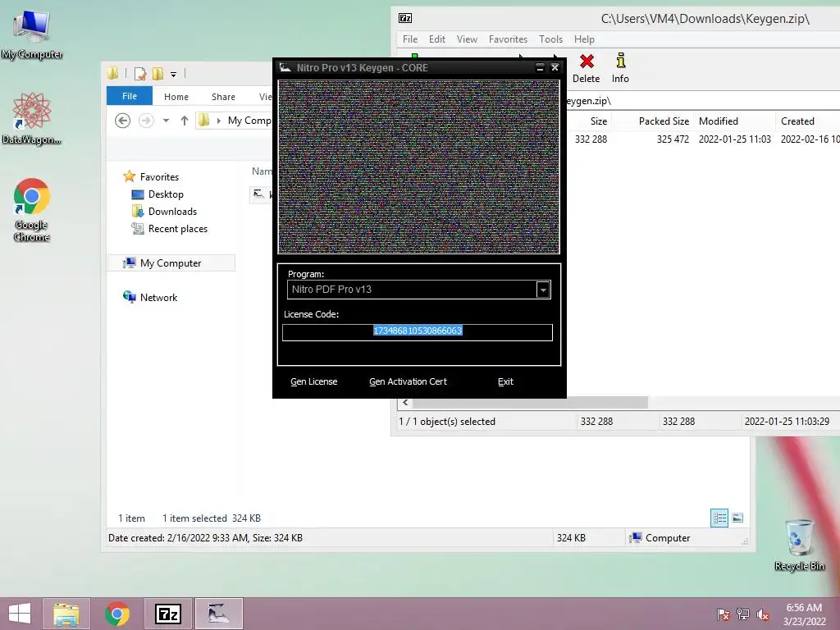The width and height of the screenshot is (840, 630).
Task: Click the 7z logo in 7-Zip title bar
Action: coord(405,18)
